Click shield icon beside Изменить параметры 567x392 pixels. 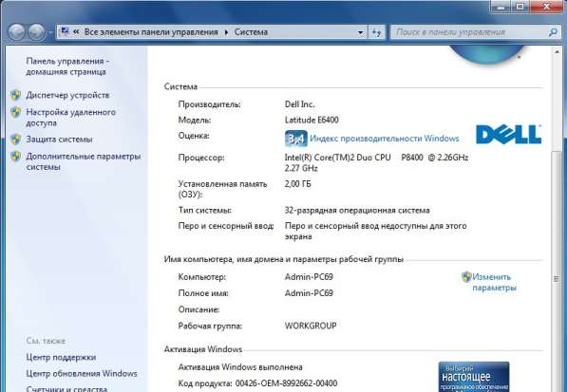tap(466, 277)
